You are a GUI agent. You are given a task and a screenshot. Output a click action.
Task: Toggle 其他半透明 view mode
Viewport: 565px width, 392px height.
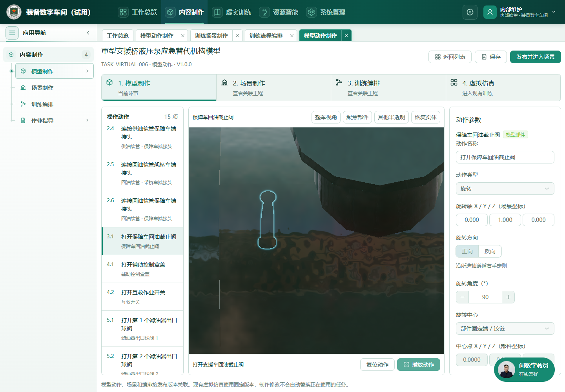point(392,117)
